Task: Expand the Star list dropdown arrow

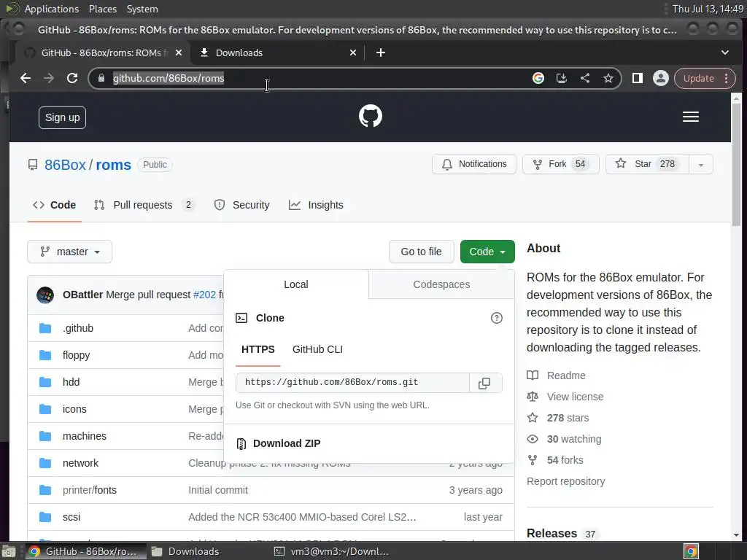Action: (701, 164)
